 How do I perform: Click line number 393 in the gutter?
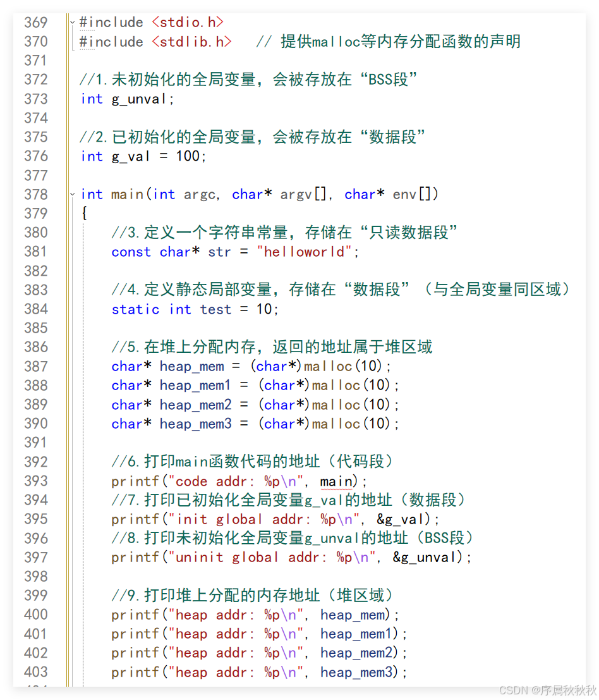[35, 481]
